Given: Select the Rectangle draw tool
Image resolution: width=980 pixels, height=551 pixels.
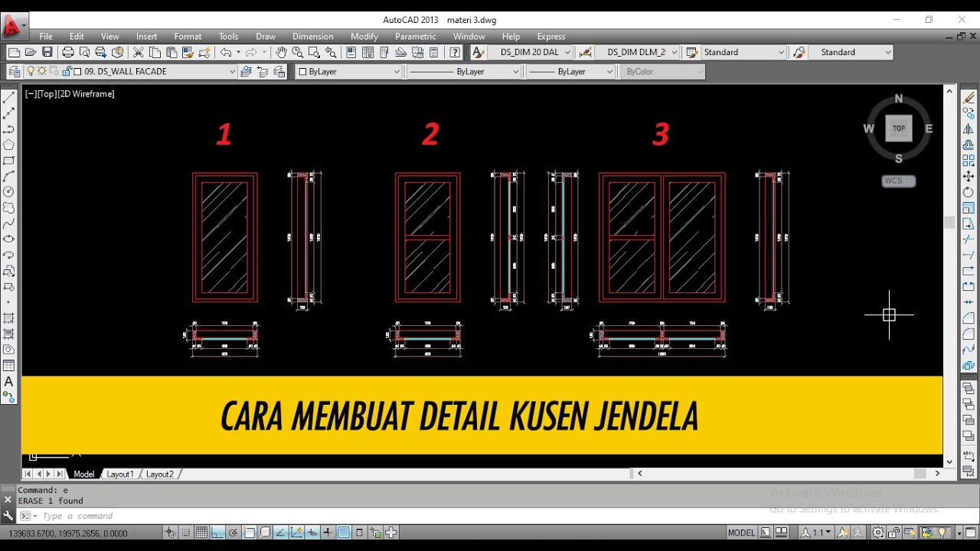Looking at the screenshot, I should (9, 161).
